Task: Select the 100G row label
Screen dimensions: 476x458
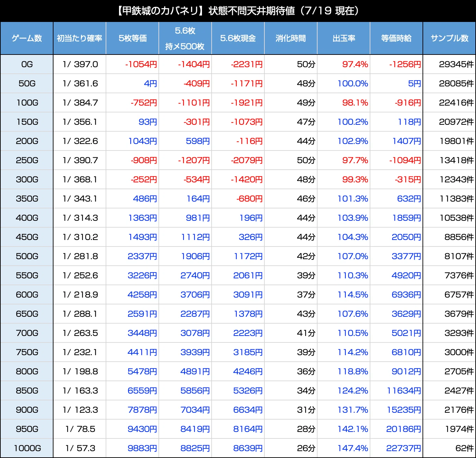Action: pos(27,103)
